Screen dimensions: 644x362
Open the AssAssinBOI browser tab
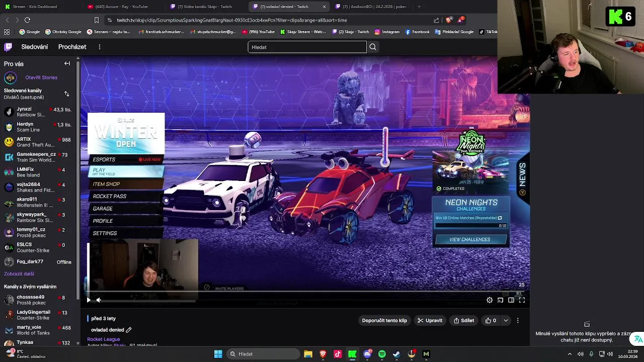click(x=371, y=7)
